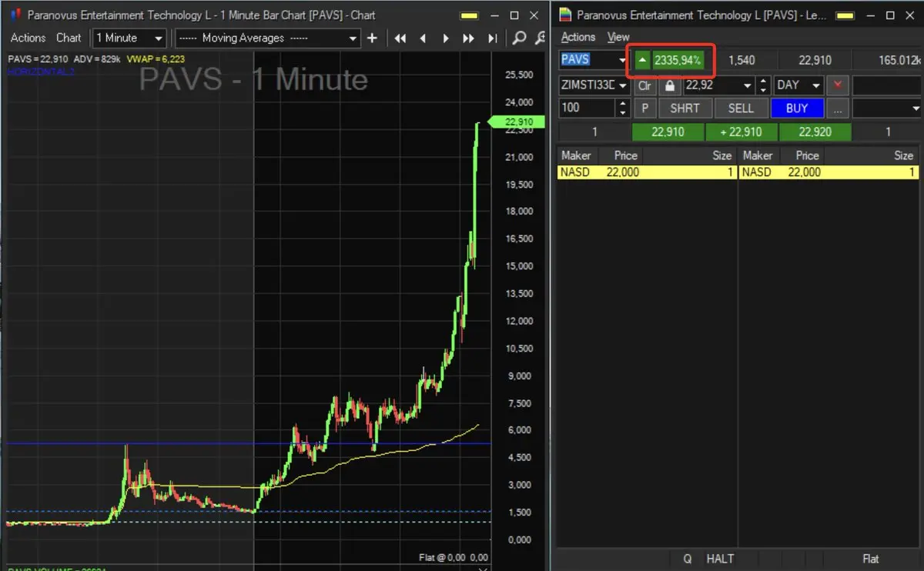Minimize the chart window
Viewport: 924px width, 571px height.
coord(493,15)
